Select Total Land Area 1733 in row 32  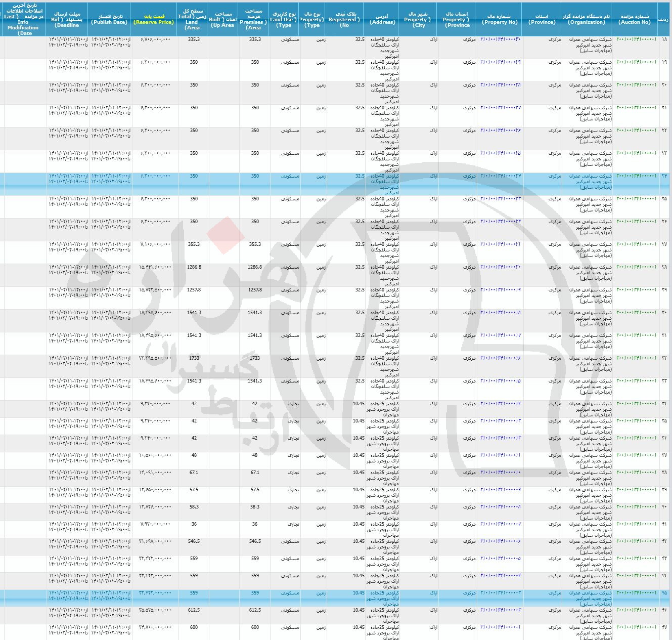194,358
